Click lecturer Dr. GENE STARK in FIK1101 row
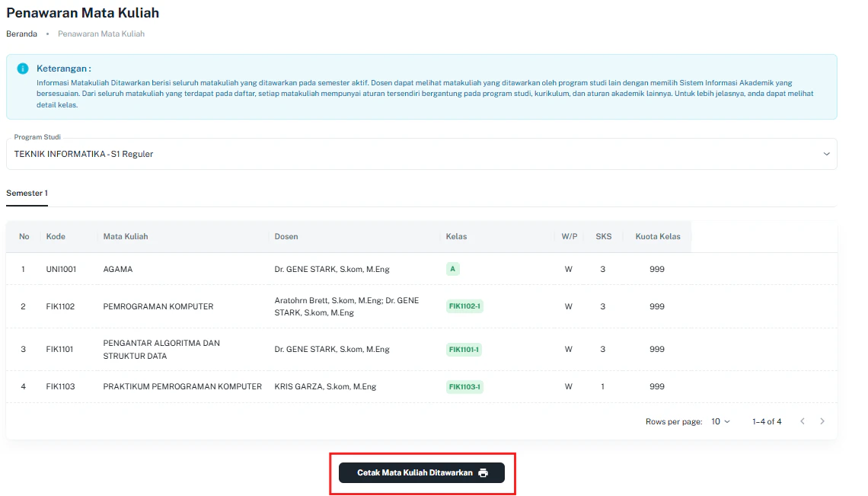 [x=332, y=350]
